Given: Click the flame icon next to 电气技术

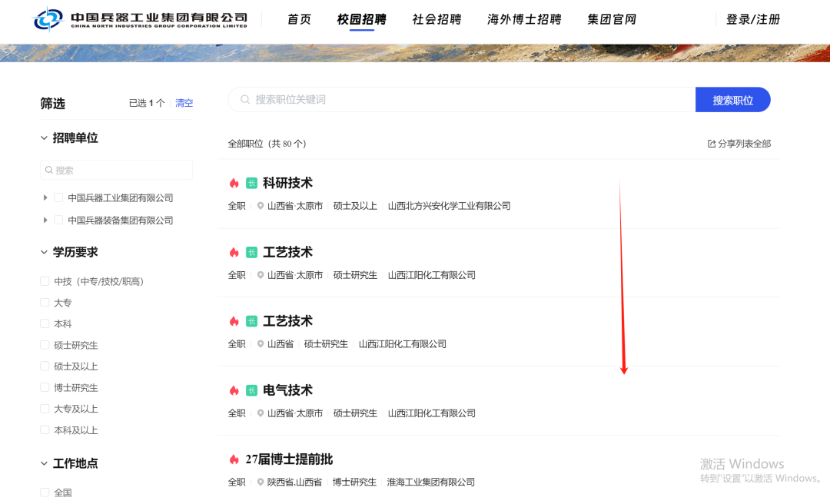Looking at the screenshot, I should click(x=234, y=391).
